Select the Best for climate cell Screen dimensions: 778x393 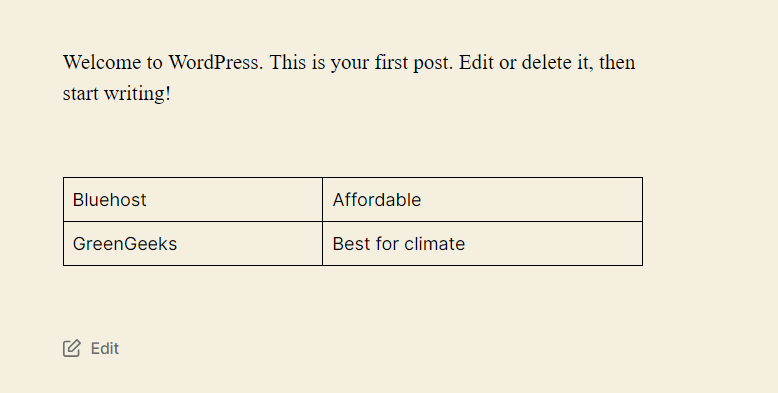482,244
